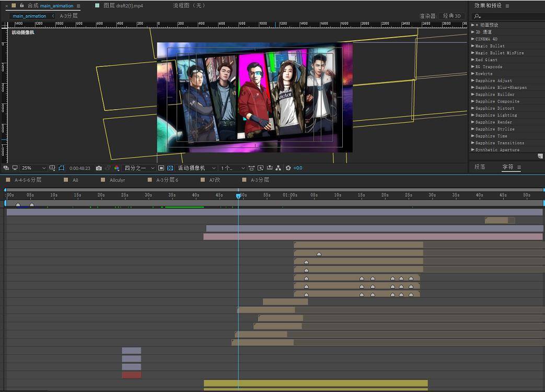Open the view layout dropdown showing 1个
545x392 pixels.
pos(233,168)
